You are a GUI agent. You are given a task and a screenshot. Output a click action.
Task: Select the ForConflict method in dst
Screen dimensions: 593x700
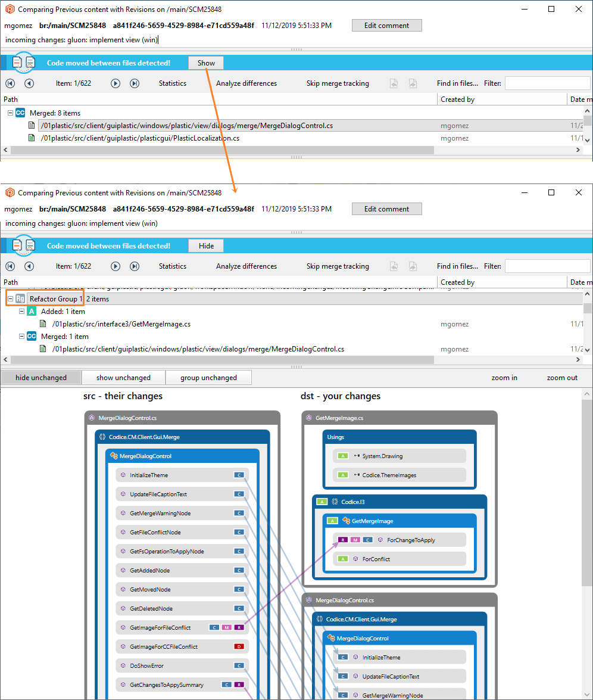click(400, 559)
